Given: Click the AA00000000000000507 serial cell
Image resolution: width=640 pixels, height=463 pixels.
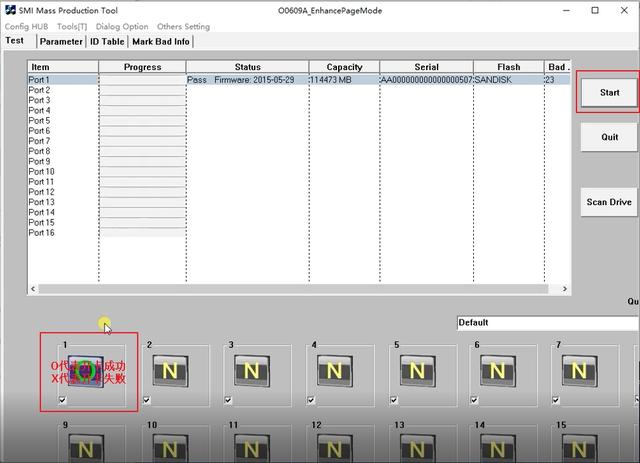Looking at the screenshot, I should [x=427, y=80].
